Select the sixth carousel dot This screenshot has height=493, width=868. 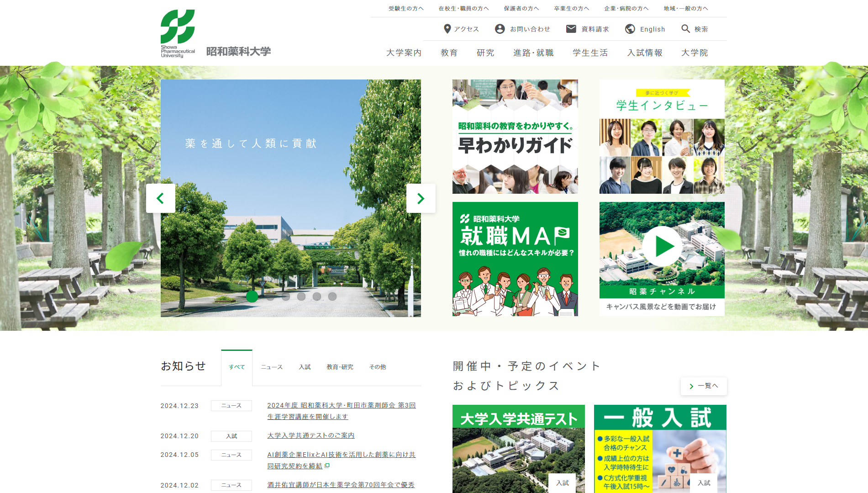click(x=332, y=297)
